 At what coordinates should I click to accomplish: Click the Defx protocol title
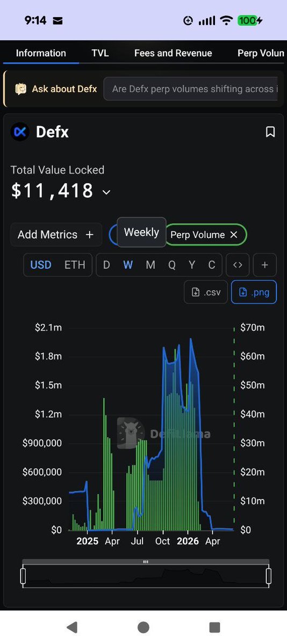click(x=52, y=132)
